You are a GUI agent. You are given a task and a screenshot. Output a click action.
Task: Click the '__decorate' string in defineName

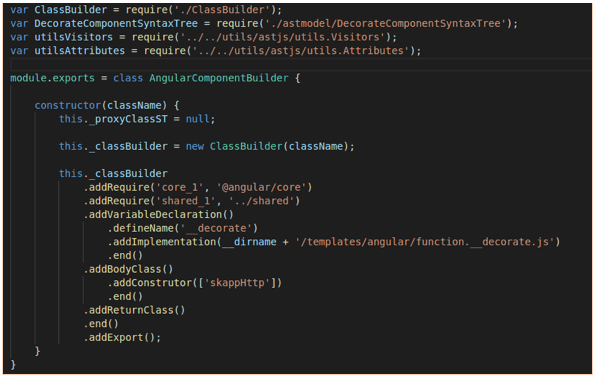point(216,228)
